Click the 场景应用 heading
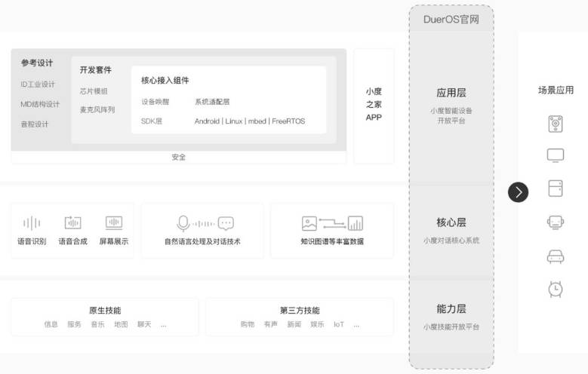 (556, 90)
